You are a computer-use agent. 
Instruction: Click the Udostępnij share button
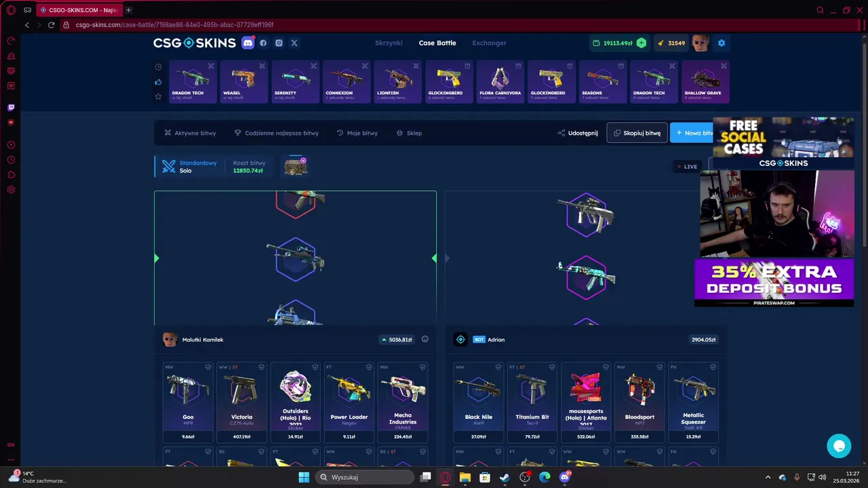(578, 133)
